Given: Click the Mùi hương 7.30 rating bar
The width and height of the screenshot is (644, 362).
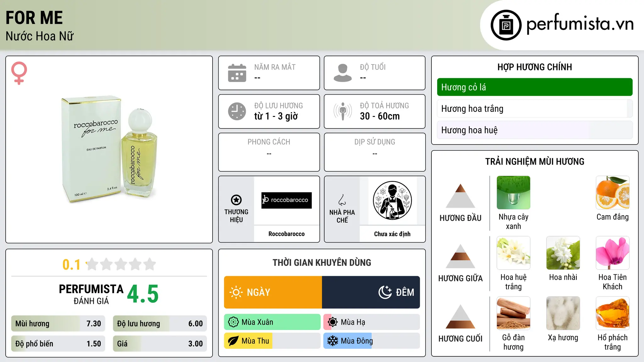Looking at the screenshot, I should point(58,324).
